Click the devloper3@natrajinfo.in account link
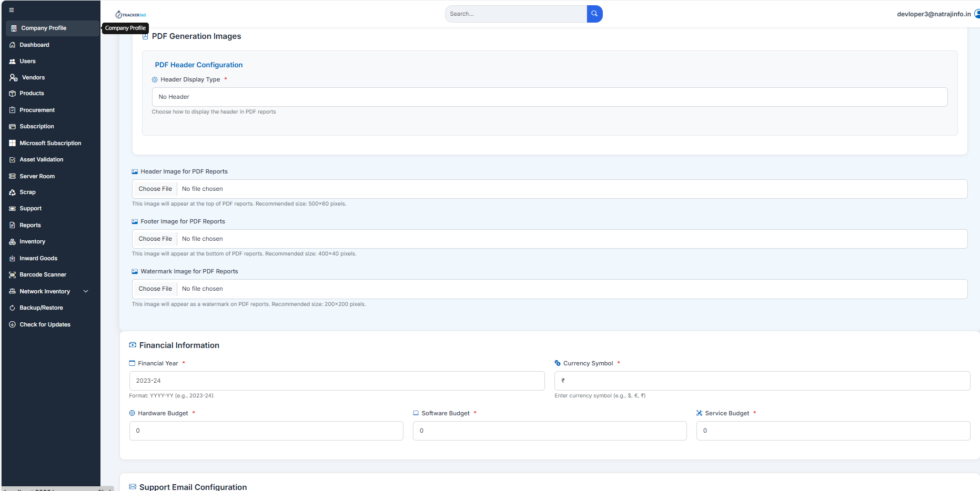Image resolution: width=980 pixels, height=491 pixels. click(934, 14)
